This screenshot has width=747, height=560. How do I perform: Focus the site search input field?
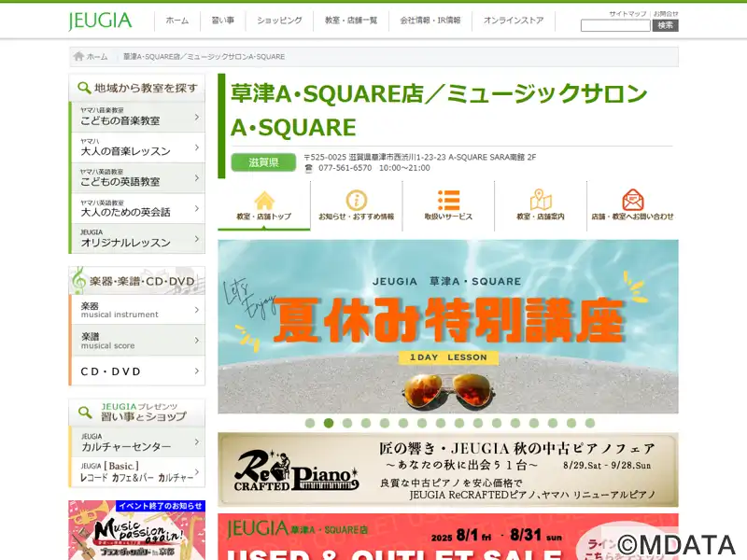tap(615, 26)
